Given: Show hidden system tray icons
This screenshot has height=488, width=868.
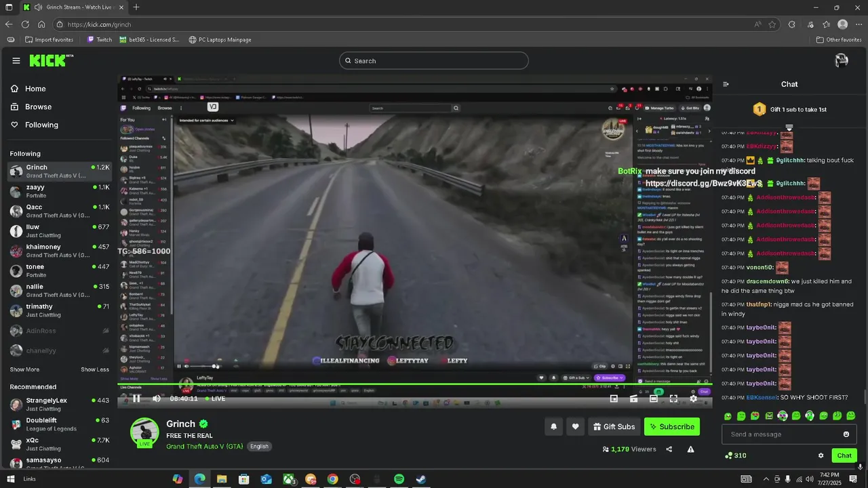Looking at the screenshot, I should point(766,479).
